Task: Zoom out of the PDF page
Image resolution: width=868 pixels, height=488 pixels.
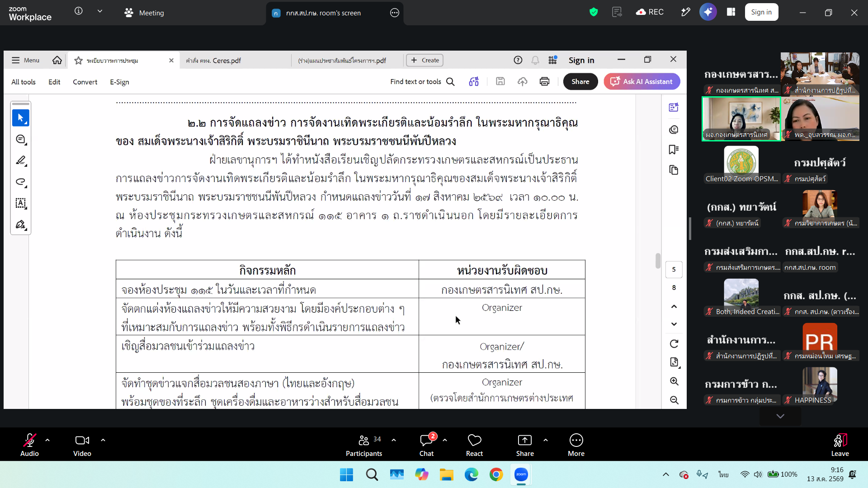Action: click(x=674, y=400)
